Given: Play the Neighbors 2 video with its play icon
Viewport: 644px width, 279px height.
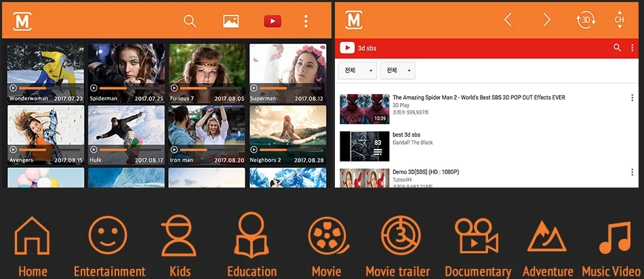Looking at the screenshot, I should coord(254,150).
